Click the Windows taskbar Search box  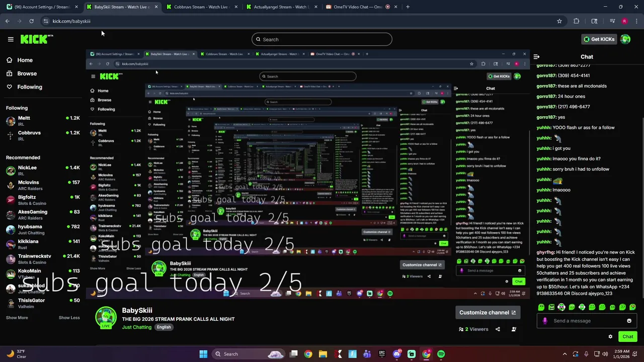point(249,354)
